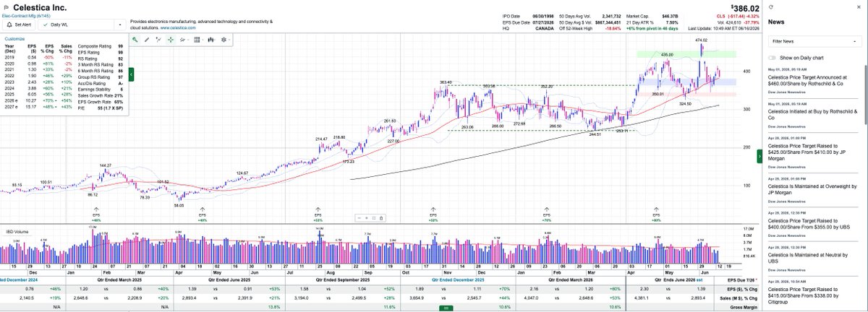Screen dimensions: 868x312
Task: Open the indicators line-style dropdown
Action: [x=185, y=39]
